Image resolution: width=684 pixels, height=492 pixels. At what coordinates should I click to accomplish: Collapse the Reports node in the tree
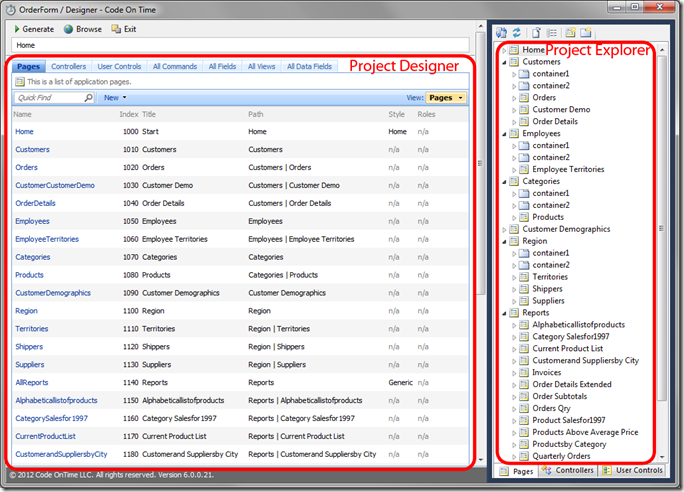[504, 313]
